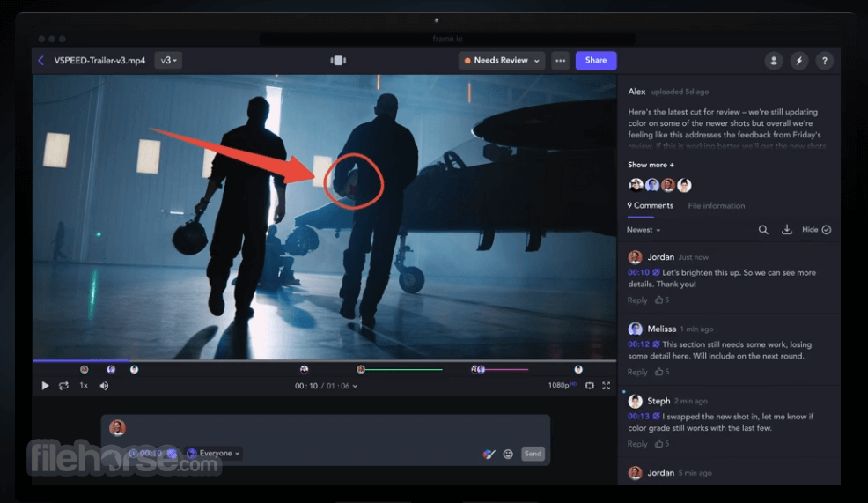
Task: Open the three-dot more options menu
Action: [560, 61]
